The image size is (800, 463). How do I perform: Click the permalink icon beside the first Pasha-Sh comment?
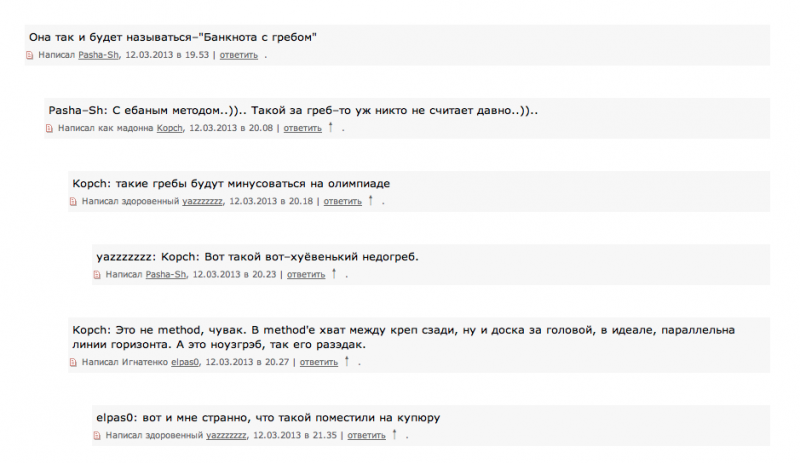coord(30,55)
